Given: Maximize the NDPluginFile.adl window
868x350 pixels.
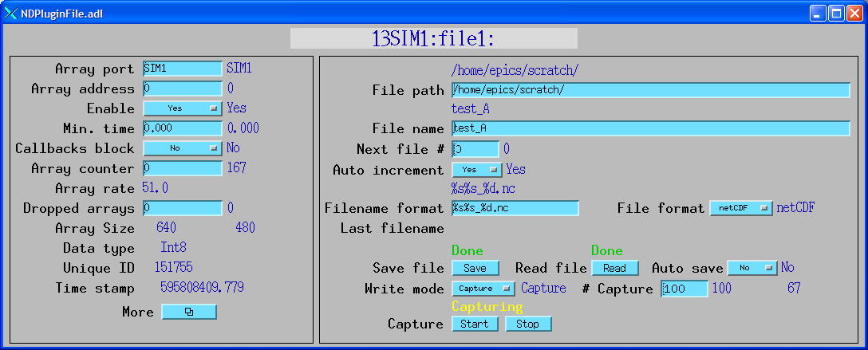Looking at the screenshot, I should (836, 13).
